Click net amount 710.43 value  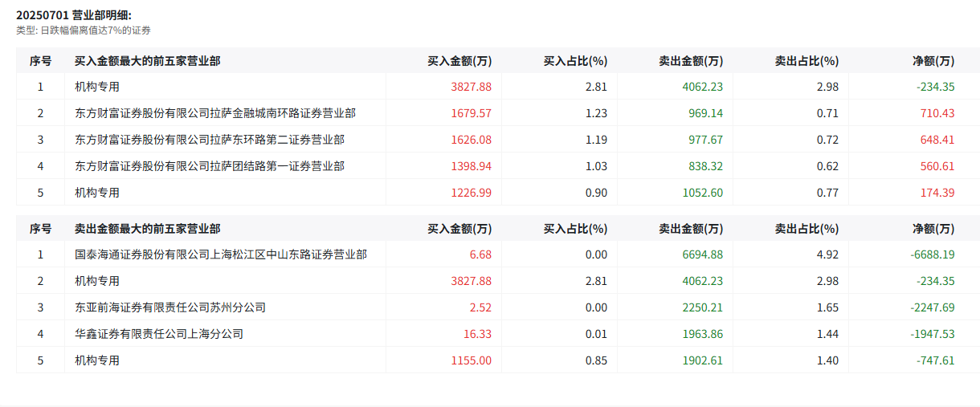tap(937, 113)
